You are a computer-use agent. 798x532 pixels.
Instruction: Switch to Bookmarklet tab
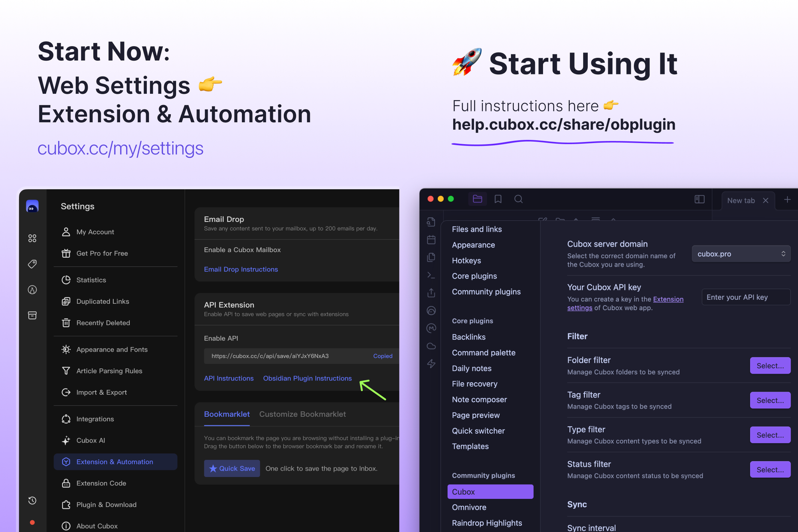pos(227,414)
